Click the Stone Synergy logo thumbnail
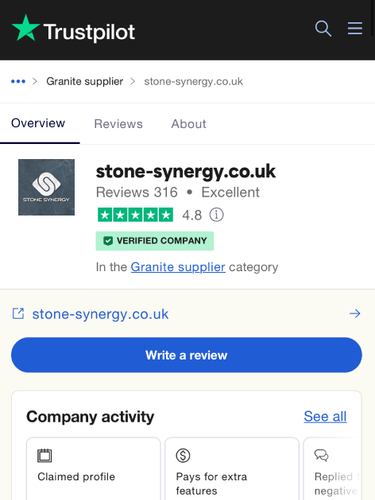This screenshot has width=375, height=500. click(46, 187)
